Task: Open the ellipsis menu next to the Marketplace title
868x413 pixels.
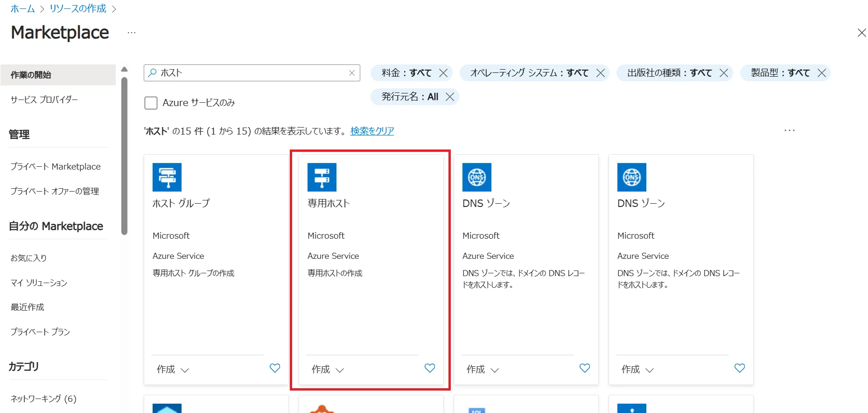Action: (x=132, y=33)
